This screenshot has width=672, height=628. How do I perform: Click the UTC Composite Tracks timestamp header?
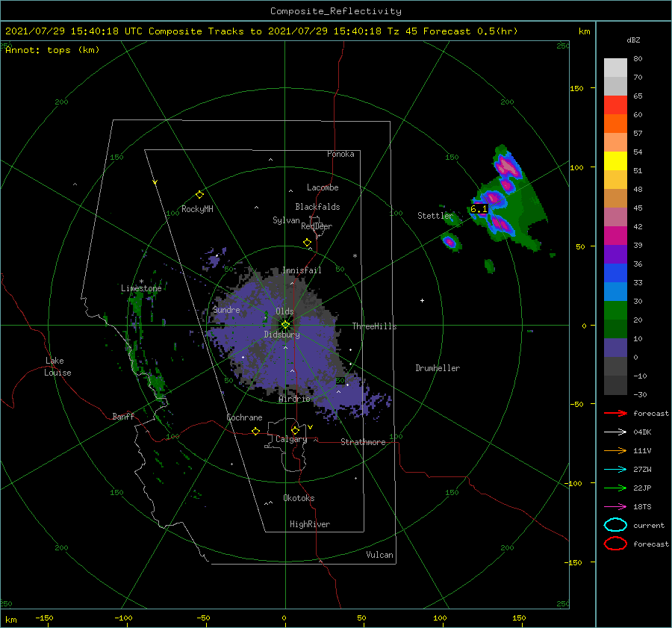(x=261, y=31)
